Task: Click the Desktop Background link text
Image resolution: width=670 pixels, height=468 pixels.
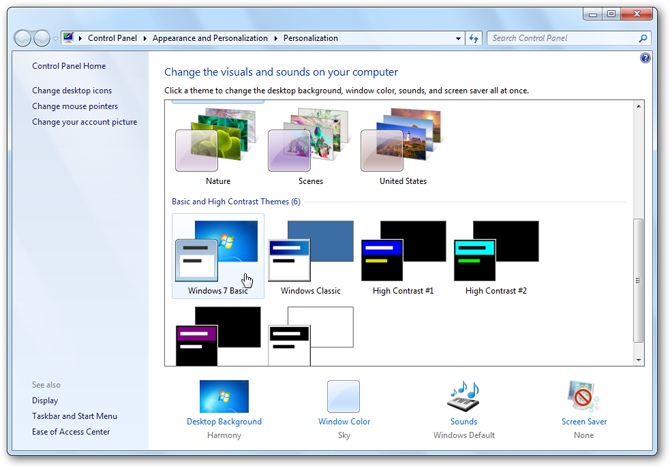Action: [x=224, y=421]
